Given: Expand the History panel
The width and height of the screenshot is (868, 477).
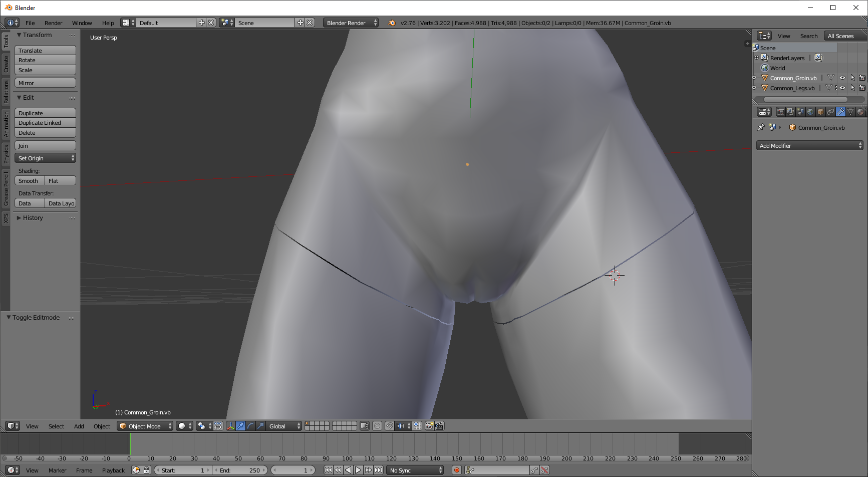Looking at the screenshot, I should [19, 218].
